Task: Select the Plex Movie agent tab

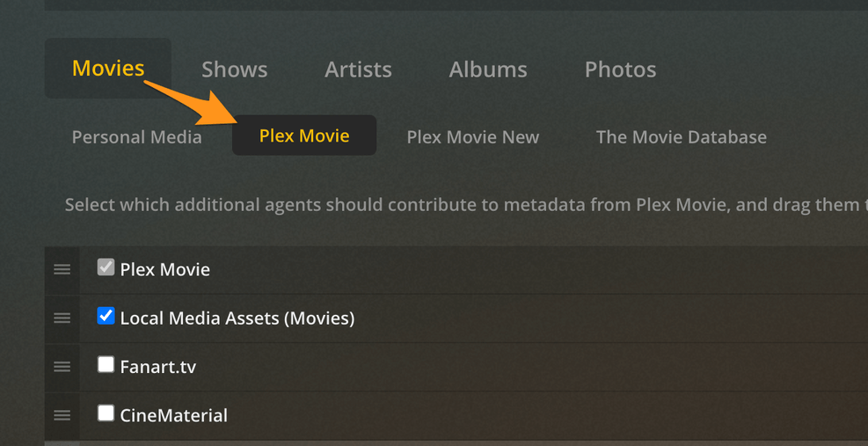Action: 304,135
